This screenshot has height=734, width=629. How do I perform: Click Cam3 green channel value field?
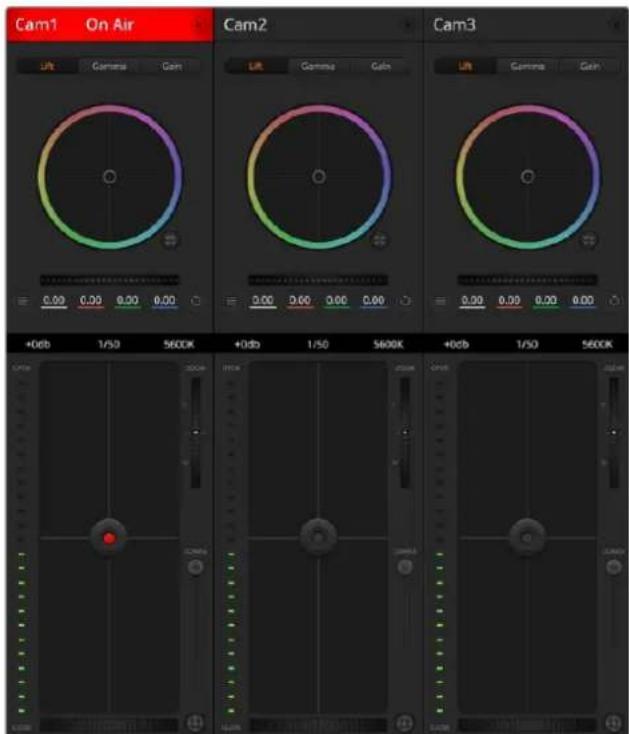pyautogui.click(x=546, y=301)
